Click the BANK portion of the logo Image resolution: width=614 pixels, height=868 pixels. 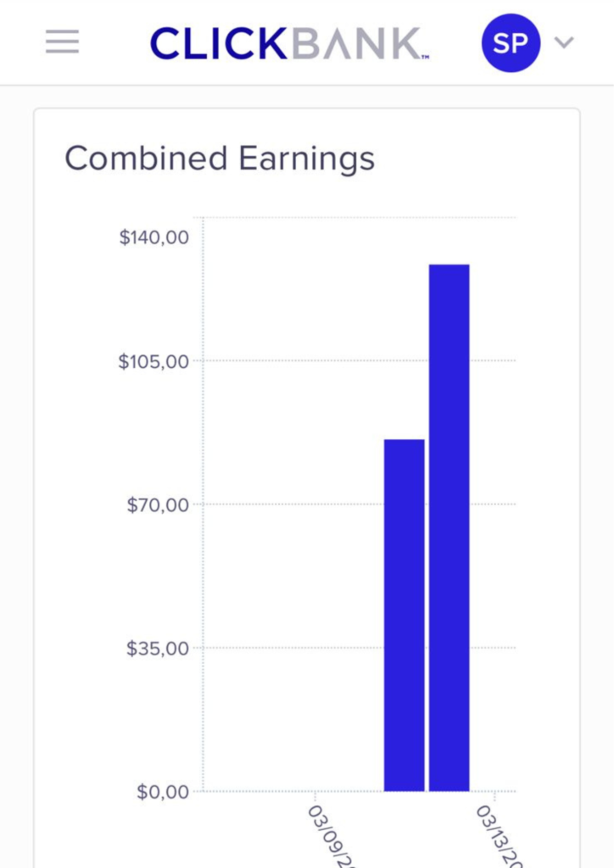[x=356, y=43]
